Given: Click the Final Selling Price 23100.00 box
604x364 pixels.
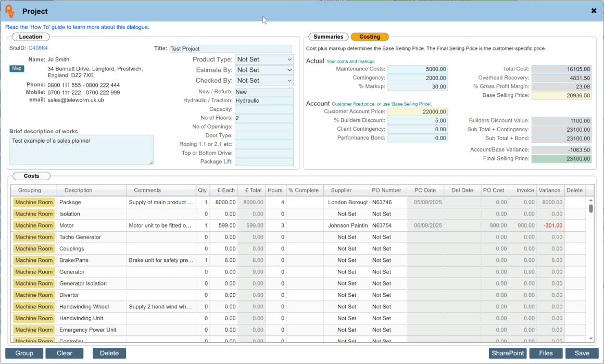Looking at the screenshot, I should (562, 159).
